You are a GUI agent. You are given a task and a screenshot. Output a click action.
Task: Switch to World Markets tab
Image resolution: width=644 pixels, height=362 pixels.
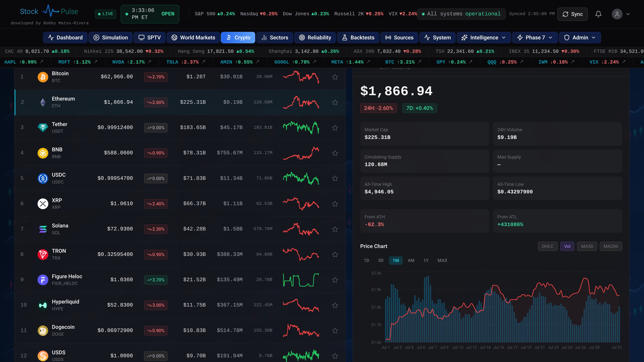click(x=193, y=38)
